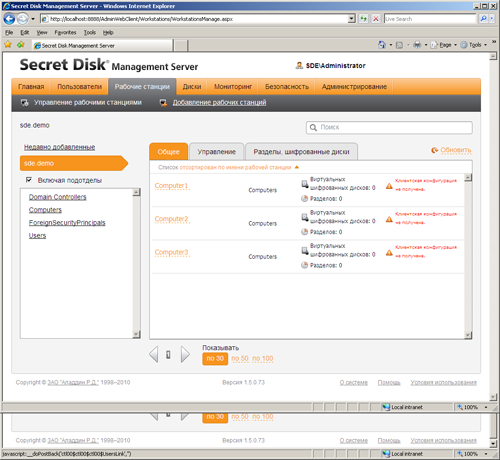Click the previous page triangle arrow
500x460 pixels.
click(154, 354)
